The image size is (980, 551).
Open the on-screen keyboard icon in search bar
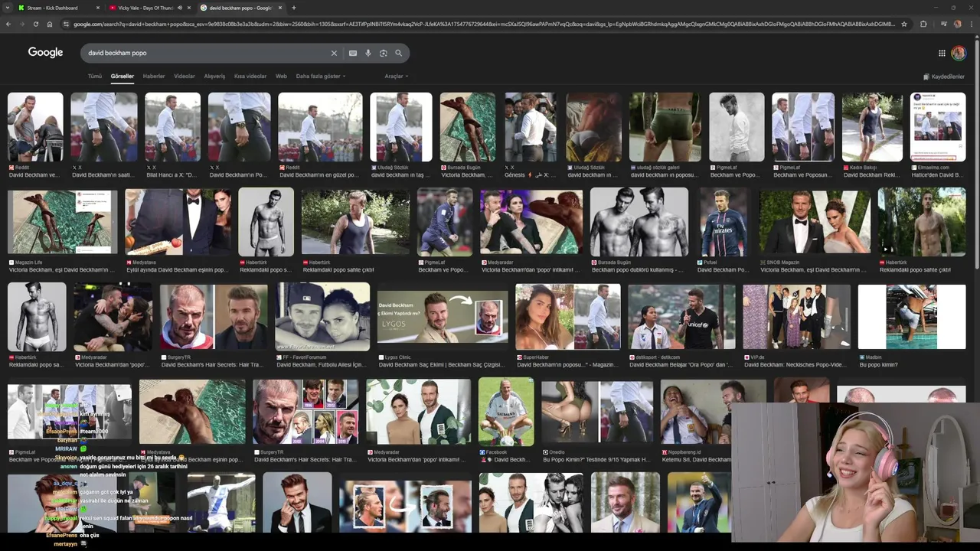tap(352, 53)
